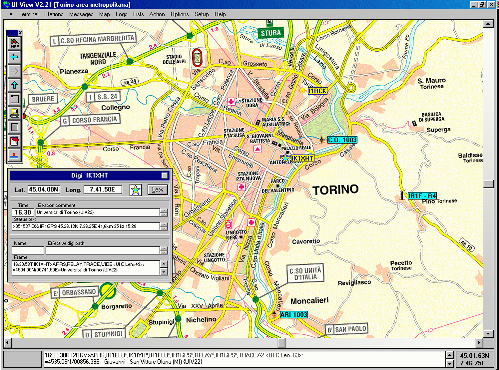Viewport: 499px width, 370px height.
Task: Open the Setup menu
Action: pyautogui.click(x=202, y=14)
